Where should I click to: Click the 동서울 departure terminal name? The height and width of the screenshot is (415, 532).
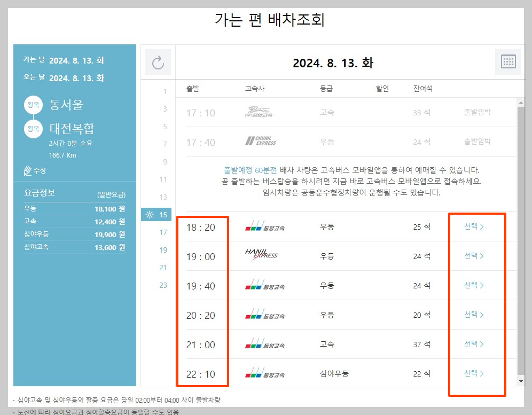[x=66, y=105]
